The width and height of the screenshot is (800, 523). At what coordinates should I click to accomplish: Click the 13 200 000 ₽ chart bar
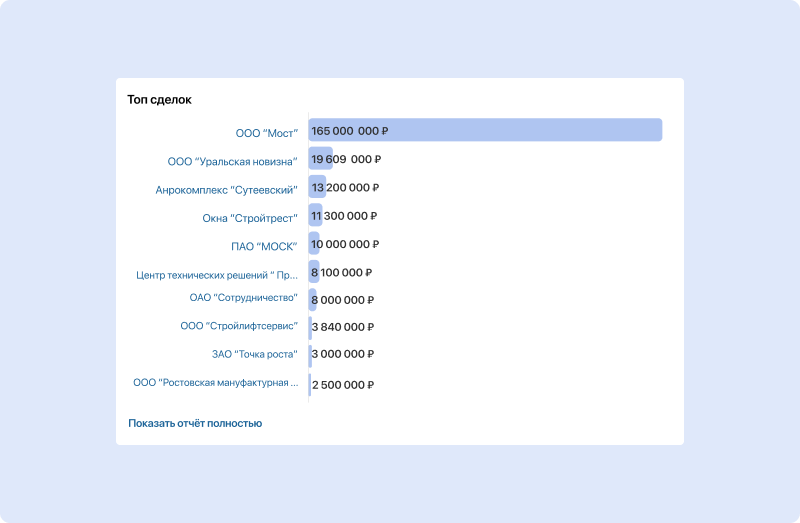(x=317, y=186)
